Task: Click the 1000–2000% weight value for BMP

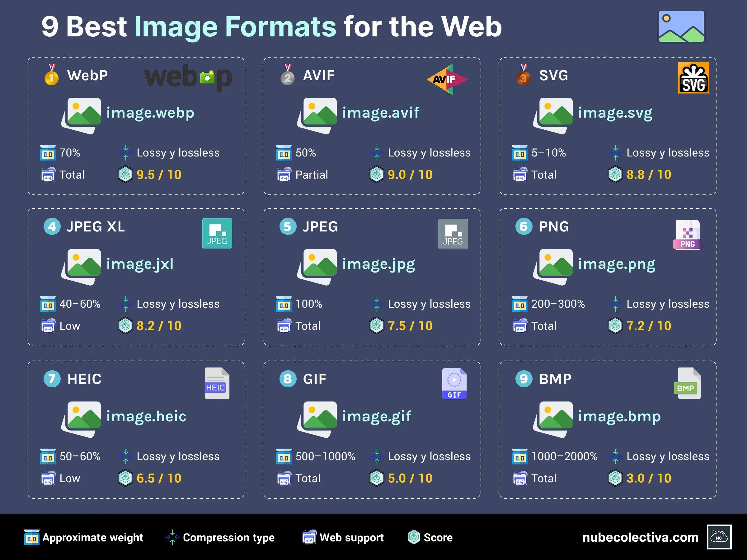Action: 565,456
